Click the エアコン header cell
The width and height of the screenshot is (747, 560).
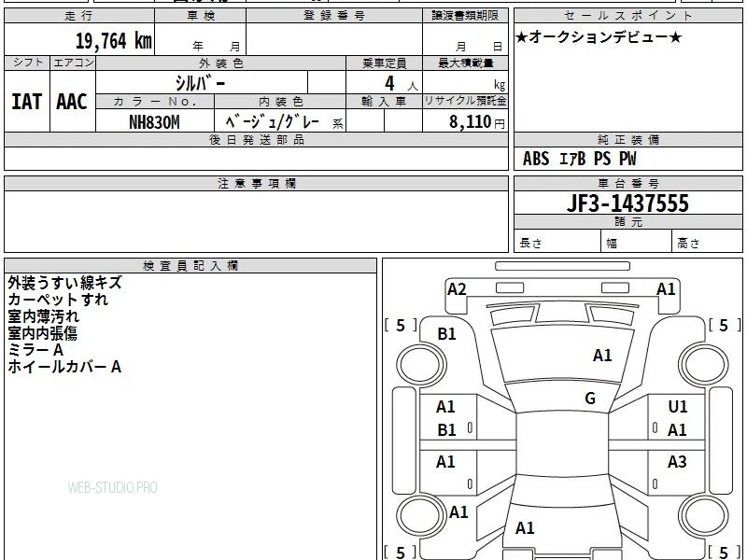73,63
